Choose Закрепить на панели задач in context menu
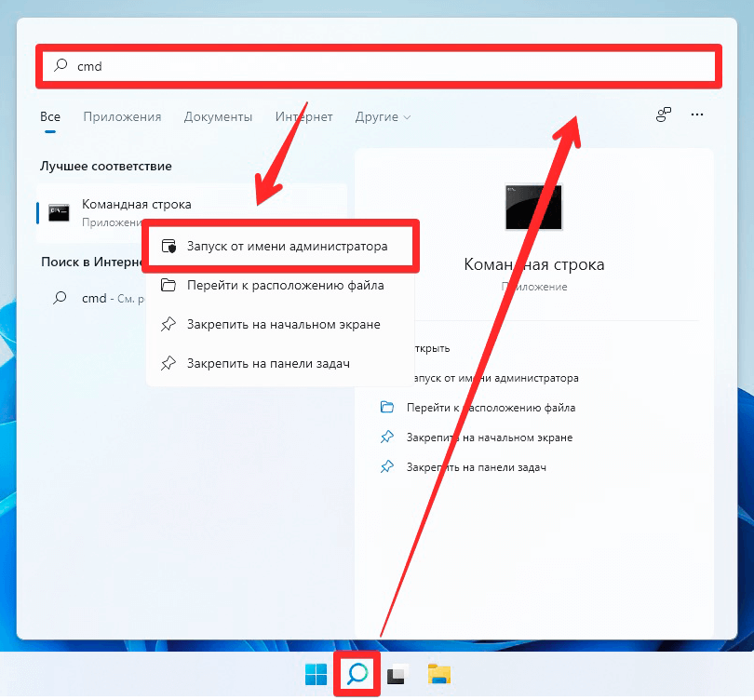754x700 pixels. (x=280, y=363)
